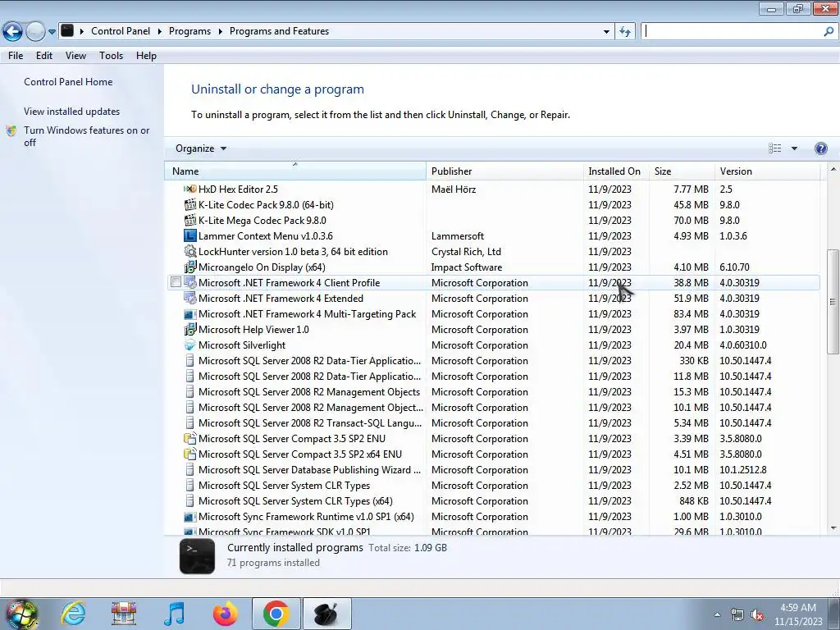The width and height of the screenshot is (840, 630).
Task: Click the K-Lite Mega Codec Pack icon
Action: point(189,220)
